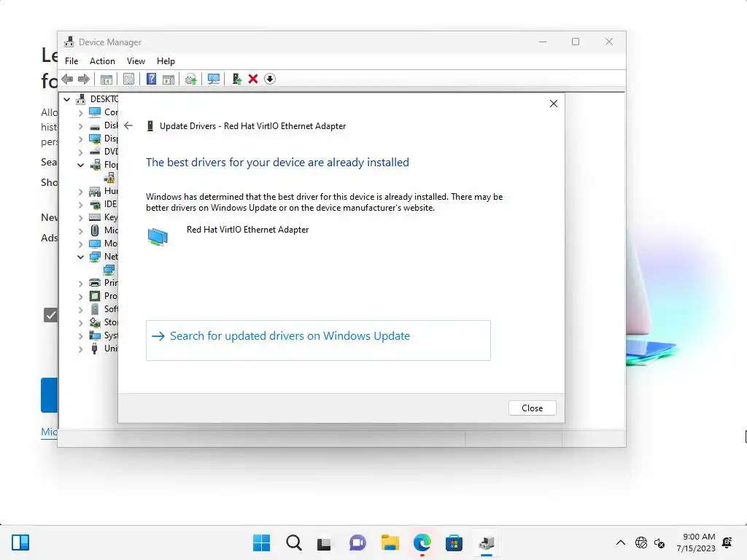
Task: Click the back arrow in Update Drivers dialog
Action: point(128,125)
